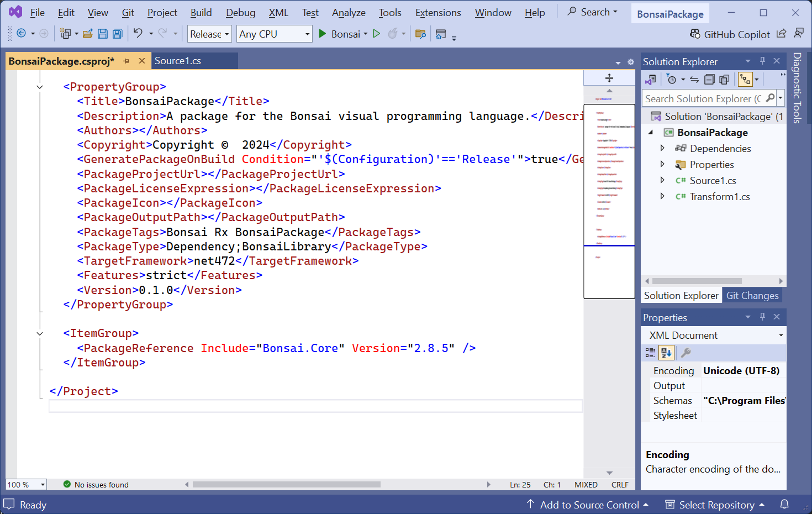Click Show All Files icon in Solution Explorer

(x=724, y=80)
